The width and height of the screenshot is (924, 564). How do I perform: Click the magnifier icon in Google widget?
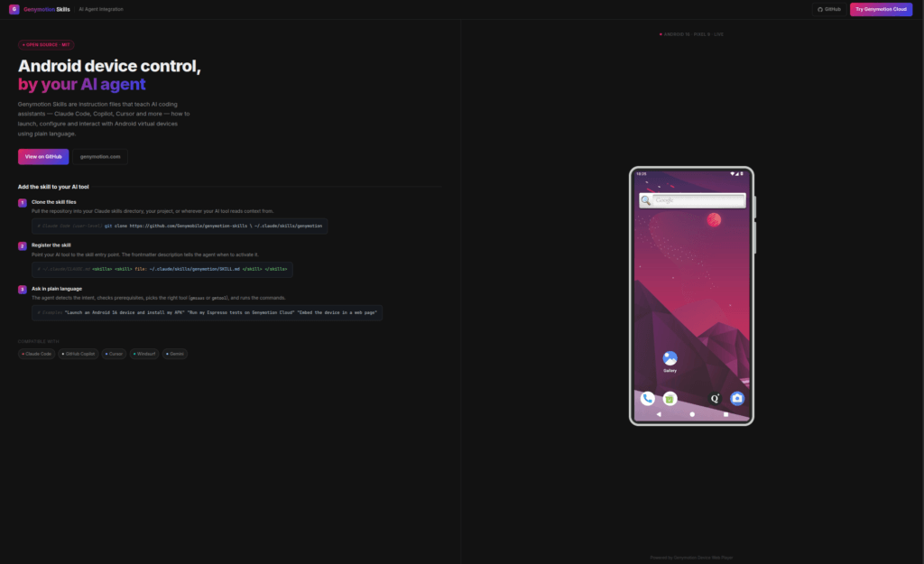pyautogui.click(x=646, y=200)
